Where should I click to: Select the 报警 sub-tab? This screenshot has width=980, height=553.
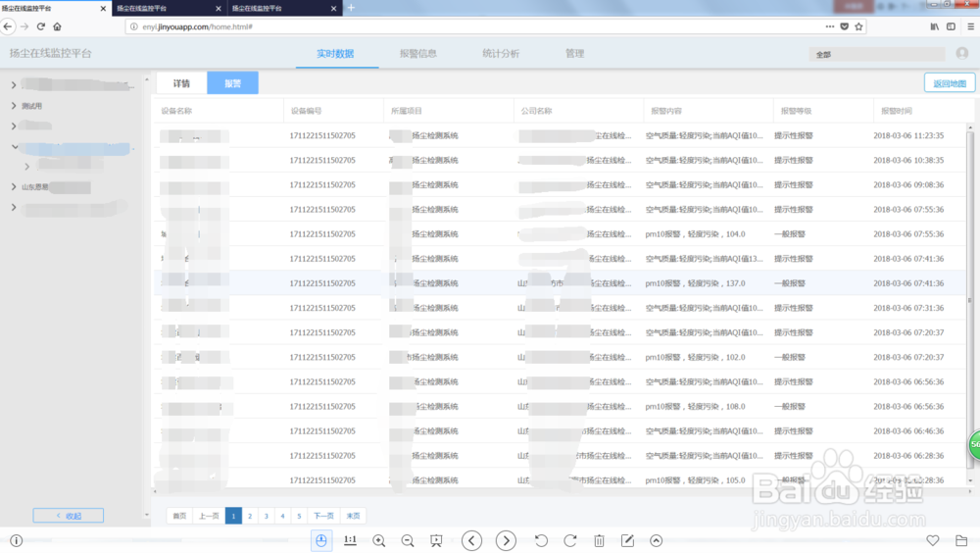[x=232, y=83]
